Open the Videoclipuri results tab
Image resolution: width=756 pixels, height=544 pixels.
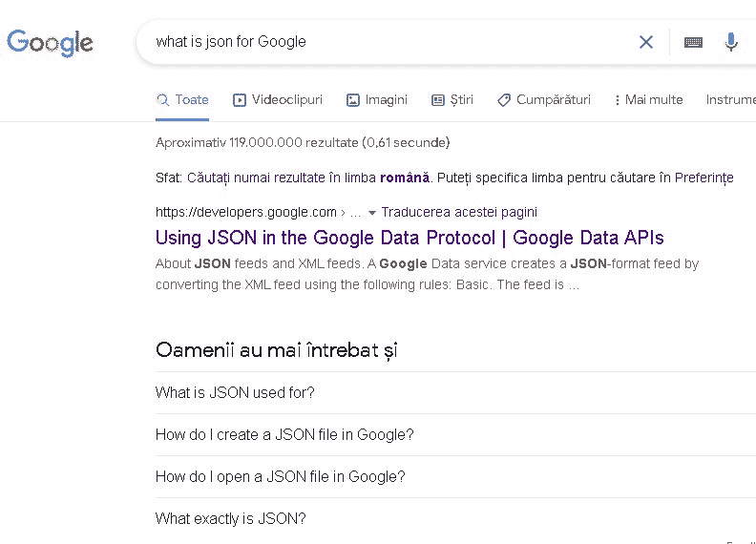pyautogui.click(x=278, y=99)
